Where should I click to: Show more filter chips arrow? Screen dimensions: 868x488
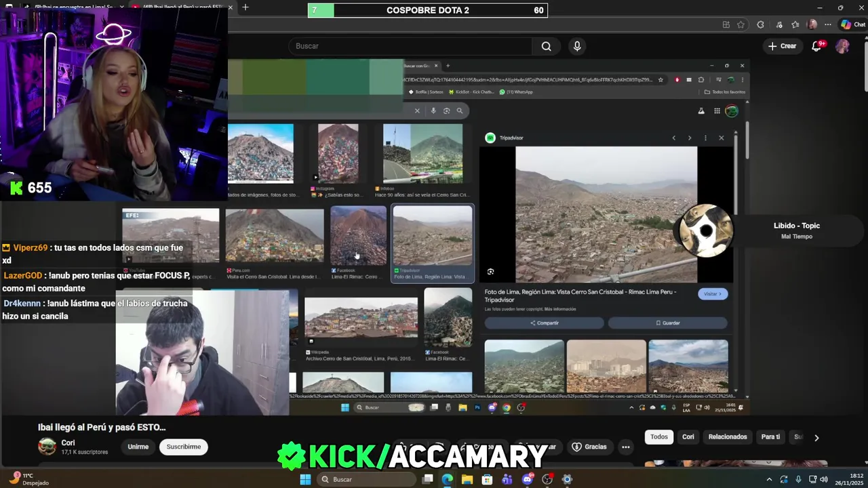[x=816, y=438]
